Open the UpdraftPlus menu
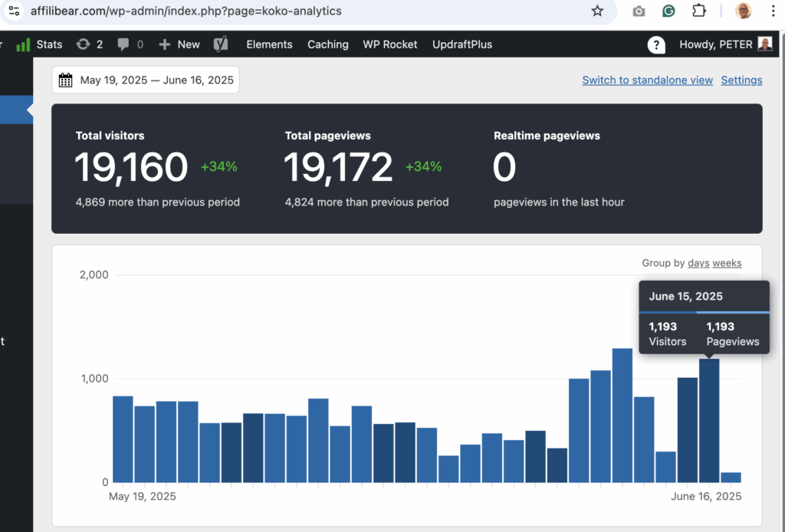Screen dimensions: 785x532 point(462,44)
